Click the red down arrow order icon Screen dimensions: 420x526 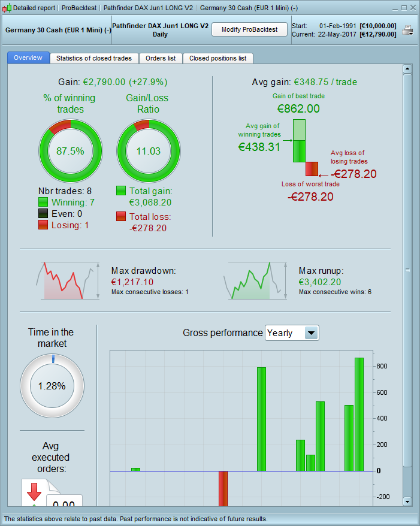[34, 492]
